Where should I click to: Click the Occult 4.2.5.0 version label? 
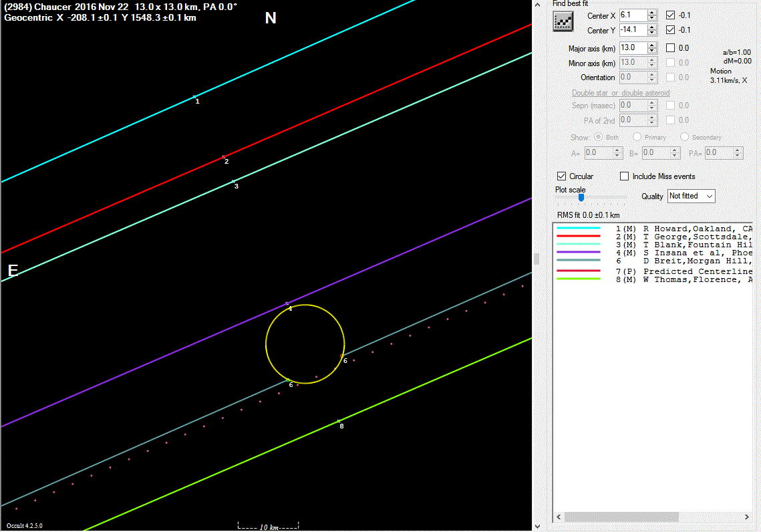pyautogui.click(x=24, y=526)
